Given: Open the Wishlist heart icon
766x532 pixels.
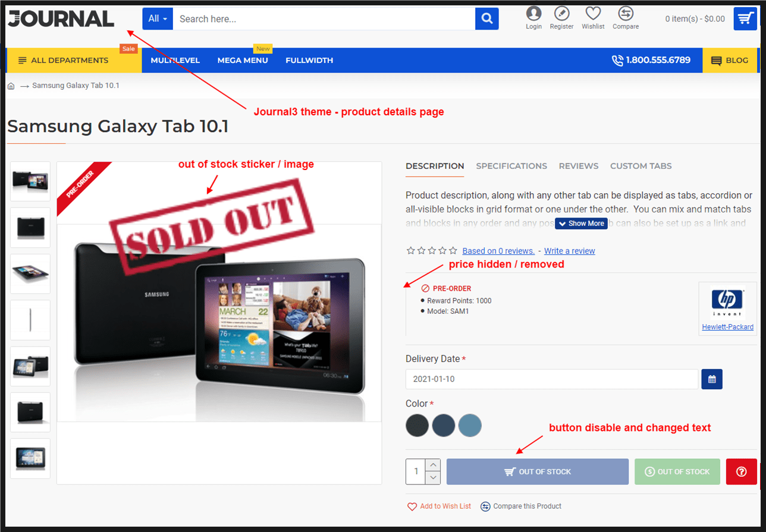Looking at the screenshot, I should (593, 14).
